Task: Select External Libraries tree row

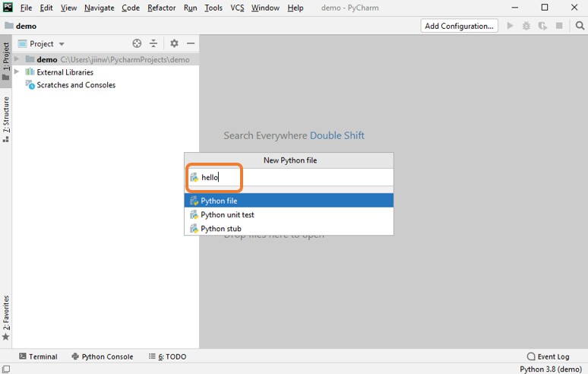Action: [106, 72]
